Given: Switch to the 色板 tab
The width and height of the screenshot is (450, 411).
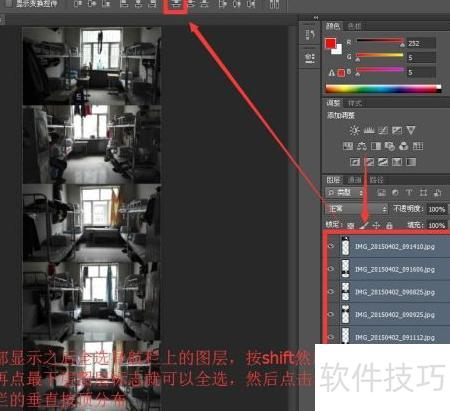Looking at the screenshot, I should click(354, 26).
